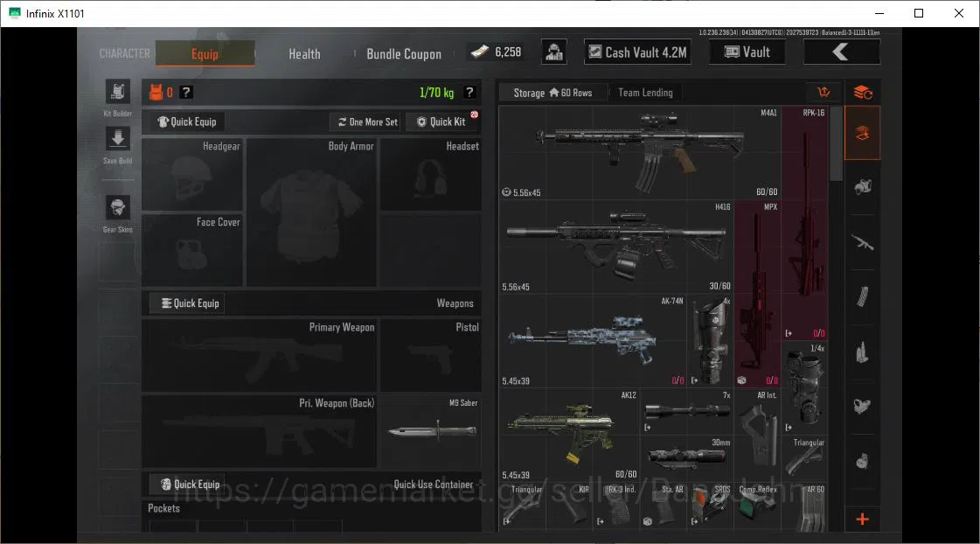The image size is (980, 544).
Task: Open Gear Skins from the sidebar
Action: coord(117,207)
